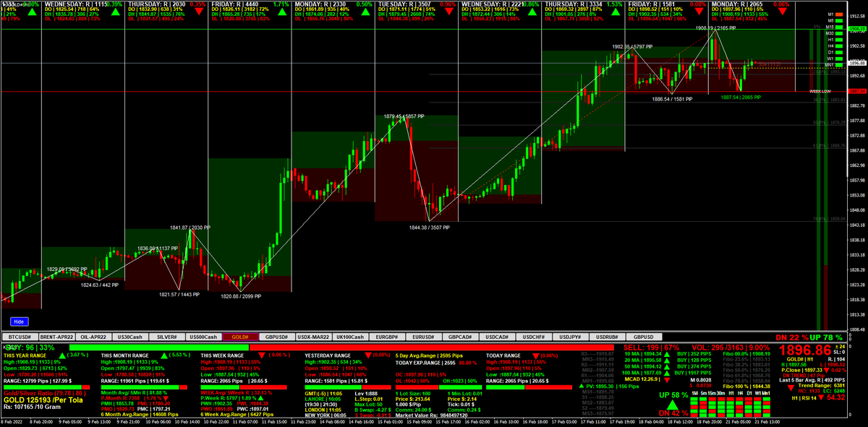
Task: Click the green '1887.54 | 2065 PIP' label
Action: [x=741, y=97]
